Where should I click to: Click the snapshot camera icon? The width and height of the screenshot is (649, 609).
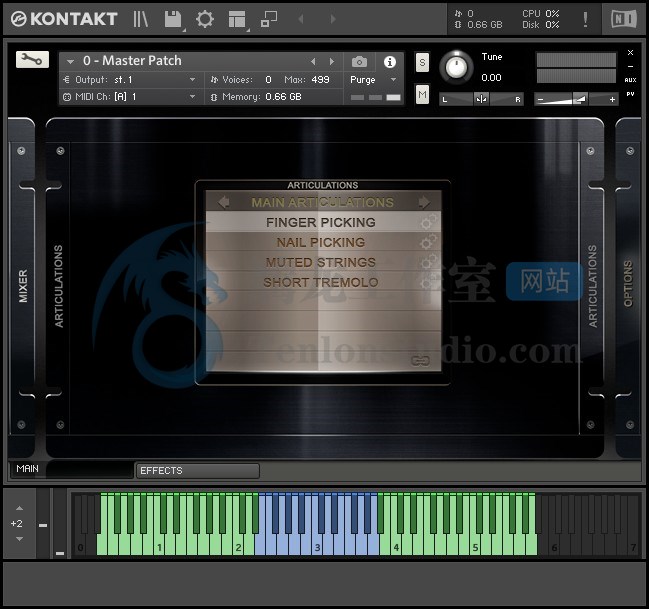[x=359, y=62]
